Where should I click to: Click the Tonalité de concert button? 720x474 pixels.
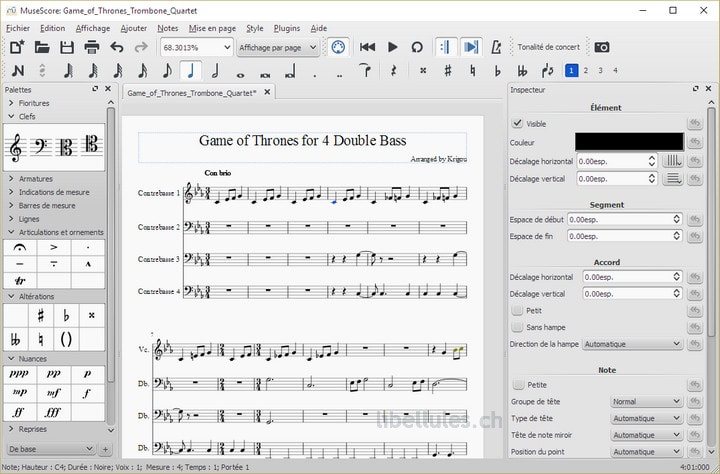(x=548, y=47)
